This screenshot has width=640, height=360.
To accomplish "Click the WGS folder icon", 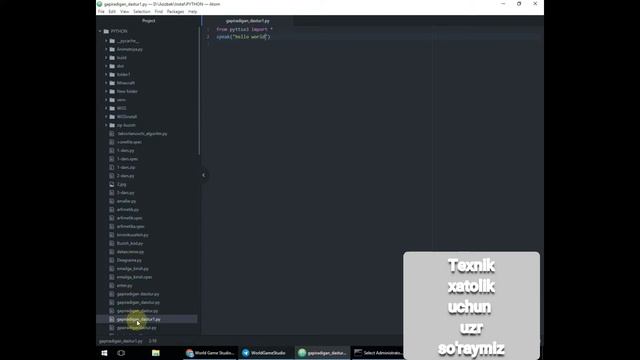I will [x=112, y=108].
